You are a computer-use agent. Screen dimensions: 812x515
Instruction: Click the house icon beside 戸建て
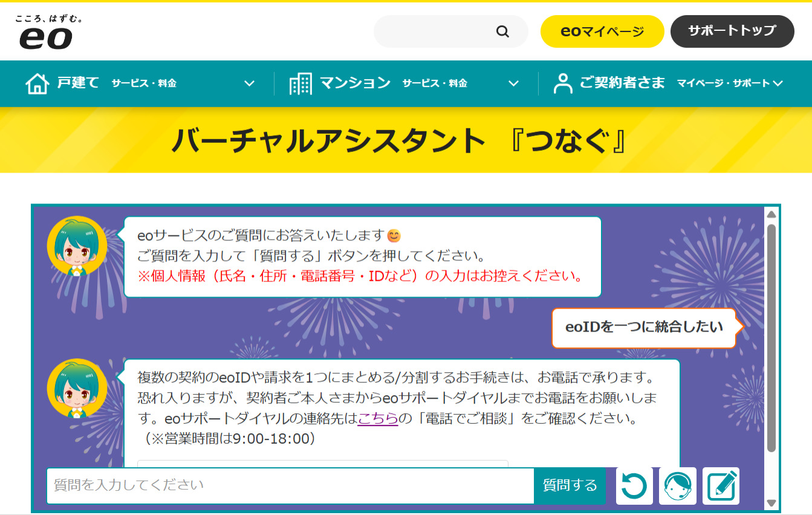coord(37,84)
